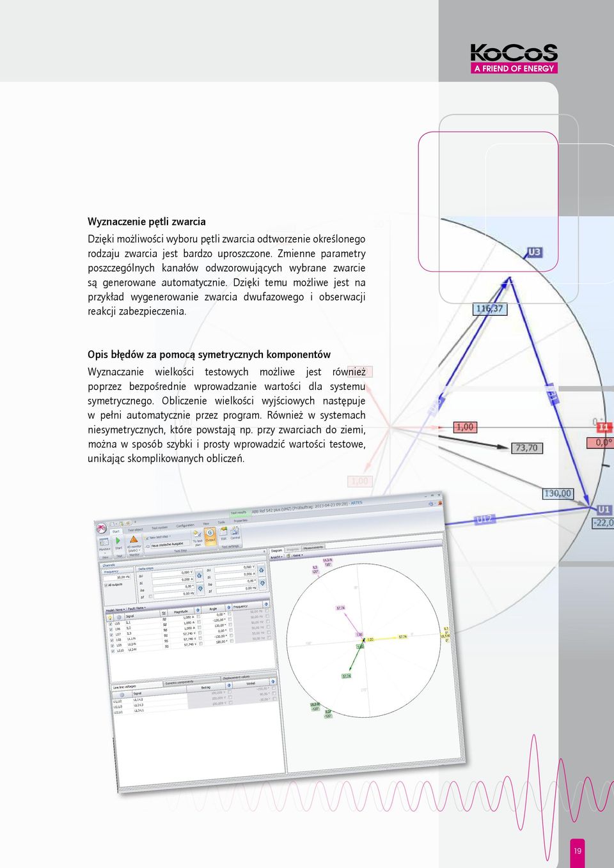This screenshot has width=614, height=868.
Task: Click arrow icon beside Winkel column header
Action: pyautogui.click(x=273, y=681)
